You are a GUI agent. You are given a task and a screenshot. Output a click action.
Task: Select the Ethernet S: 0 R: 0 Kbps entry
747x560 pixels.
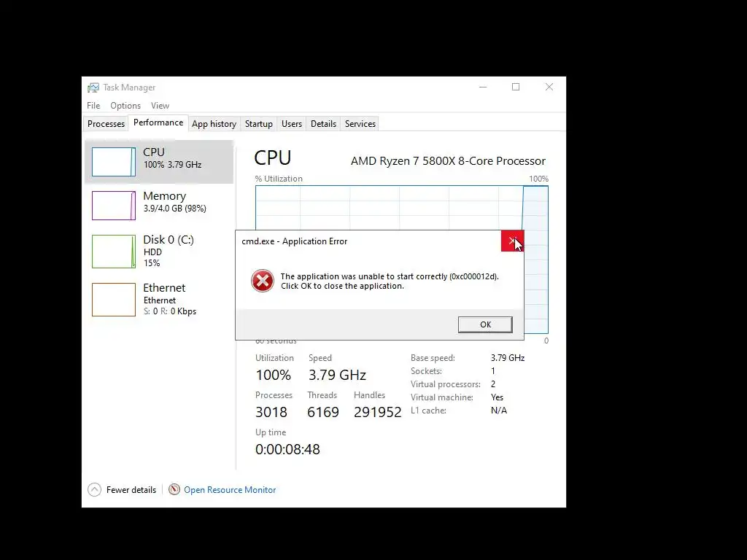click(159, 300)
